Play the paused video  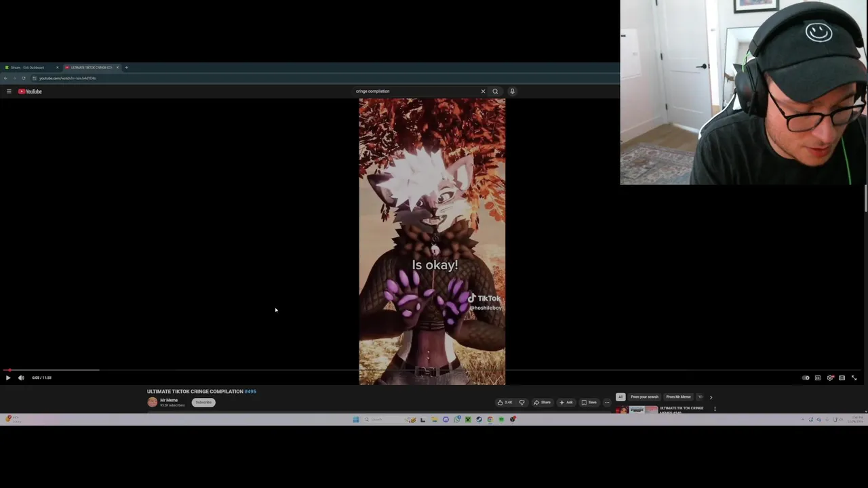coord(8,378)
